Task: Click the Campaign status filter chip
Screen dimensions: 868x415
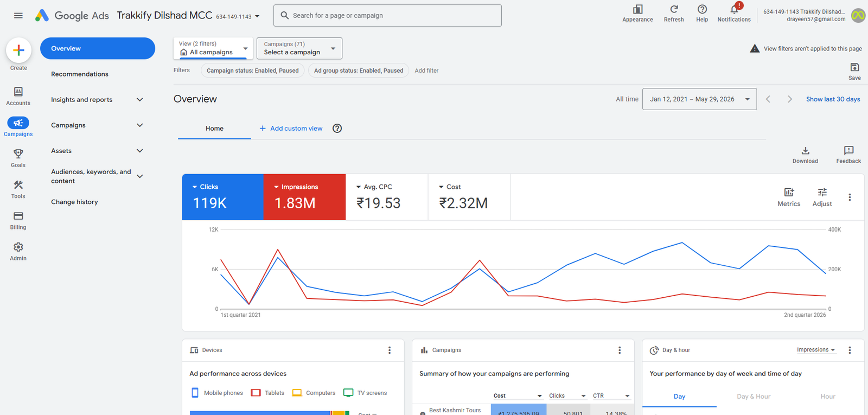Action: 252,71
